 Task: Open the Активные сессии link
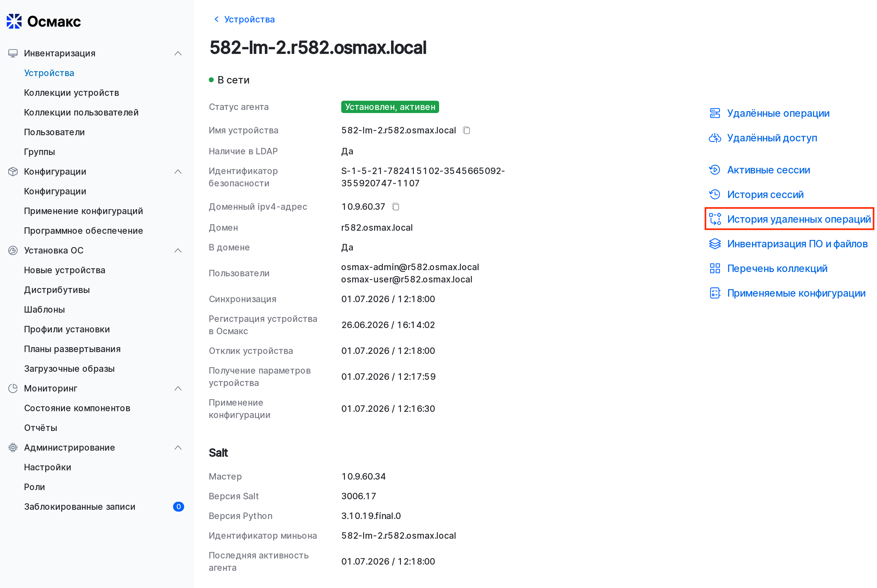click(x=768, y=170)
